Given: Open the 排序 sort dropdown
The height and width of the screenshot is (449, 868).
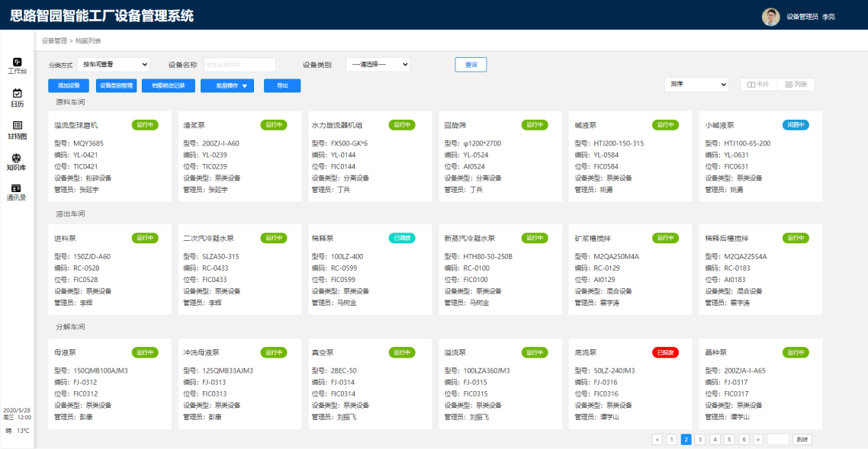Looking at the screenshot, I should tap(697, 85).
